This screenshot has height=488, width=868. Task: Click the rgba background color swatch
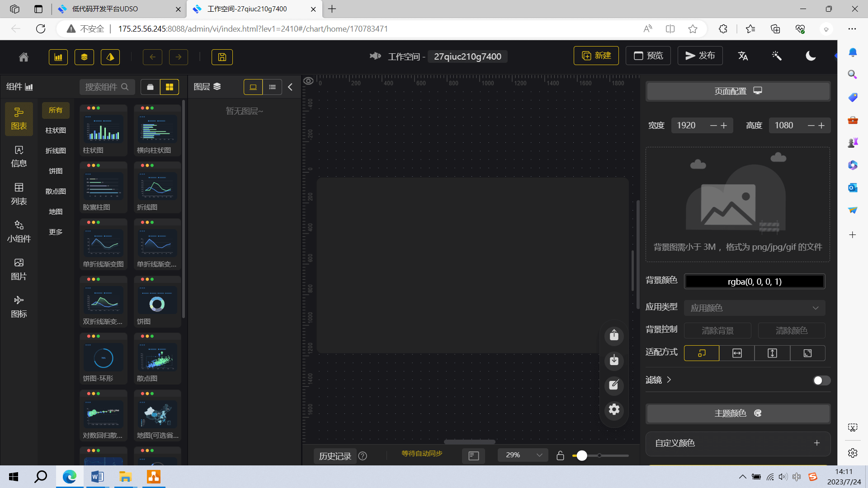click(x=754, y=282)
